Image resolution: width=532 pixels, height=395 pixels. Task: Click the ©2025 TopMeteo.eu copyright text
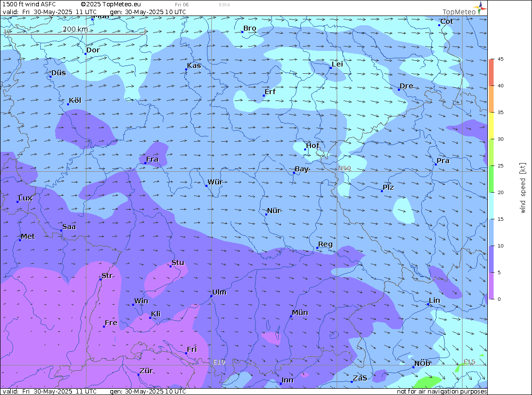click(111, 4)
